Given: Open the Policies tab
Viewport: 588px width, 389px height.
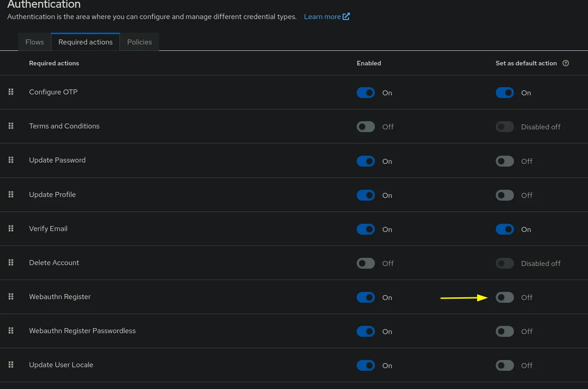Looking at the screenshot, I should tap(140, 42).
